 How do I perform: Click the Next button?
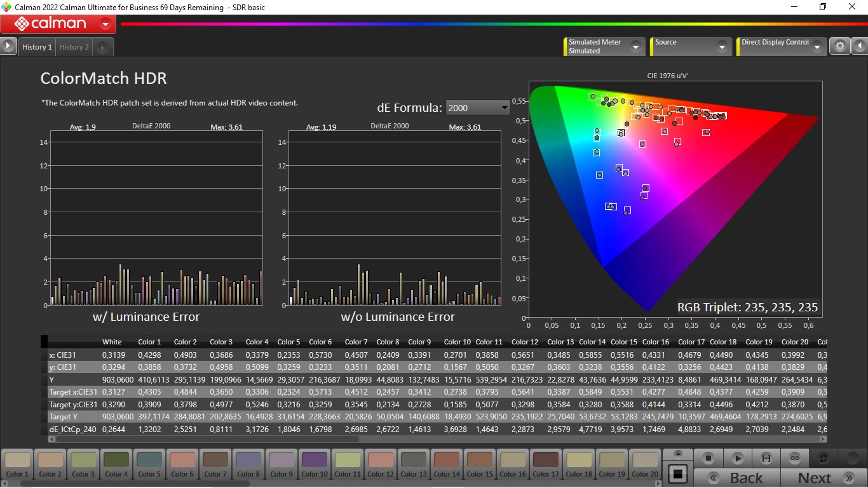point(823,478)
